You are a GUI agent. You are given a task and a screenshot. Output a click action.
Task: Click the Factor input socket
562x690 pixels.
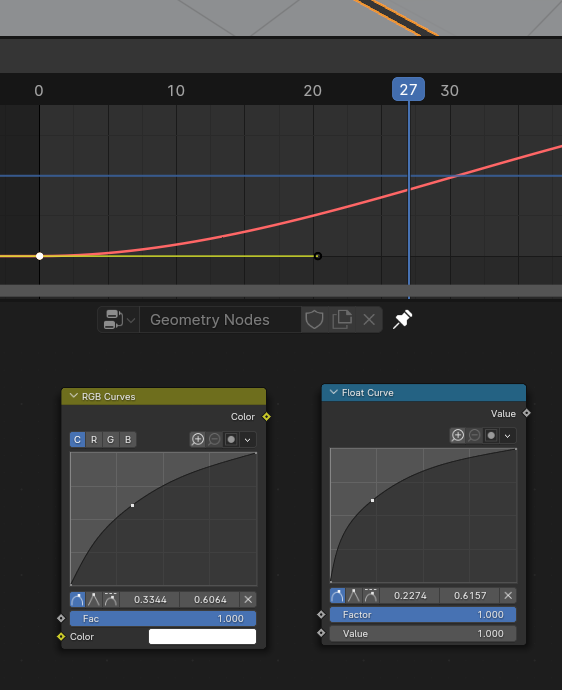tap(321, 614)
